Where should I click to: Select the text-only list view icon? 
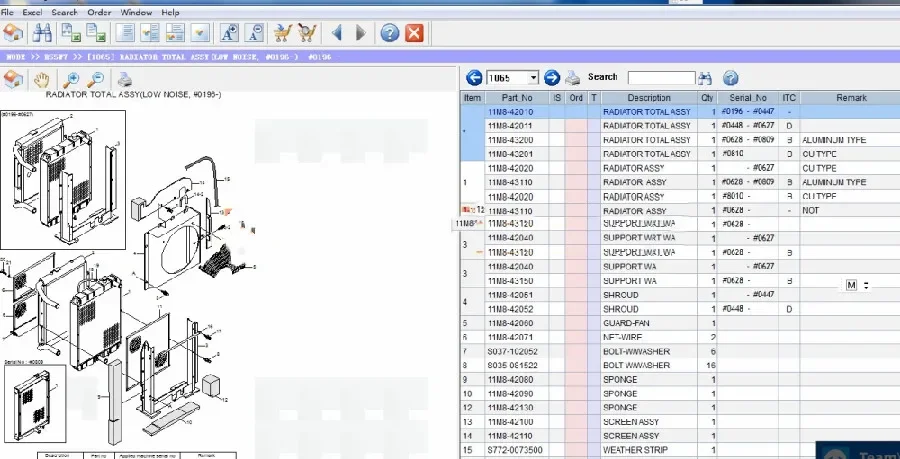tap(125, 33)
